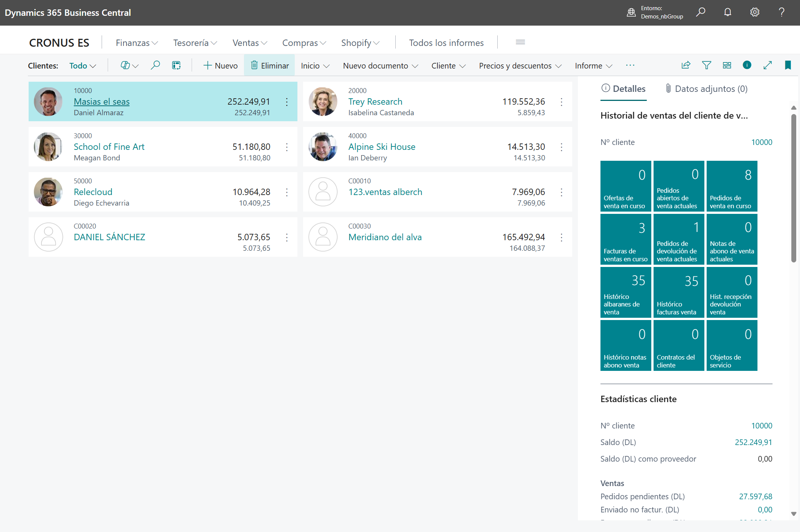Viewport: 800px width, 532px height.
Task: Open row options for DANIEL SÁNCHEZ
Action: coord(287,237)
